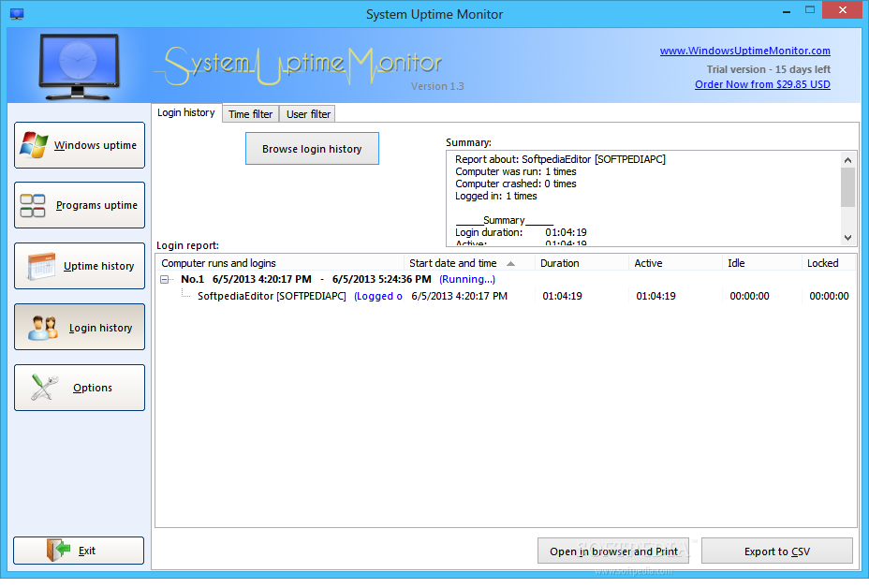Click the calendar icon on Uptime history
Screen dimensions: 869x588
tap(41, 266)
